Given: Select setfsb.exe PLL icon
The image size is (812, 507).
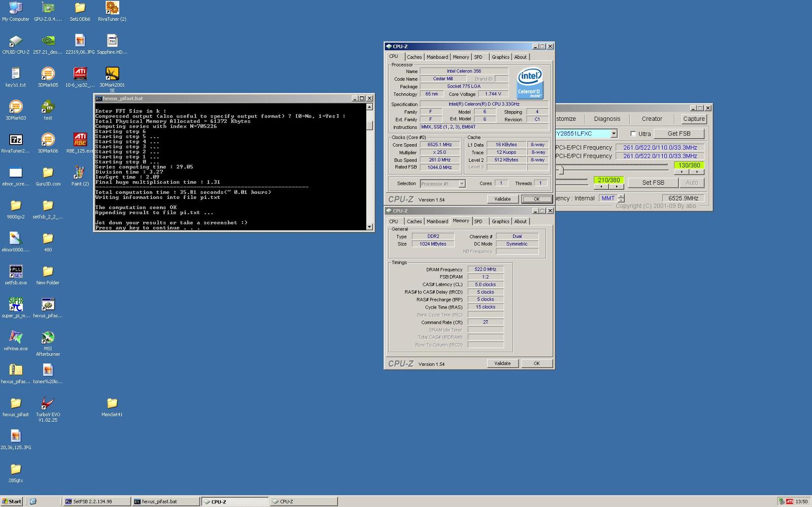Looking at the screenshot, I should click(x=16, y=276).
